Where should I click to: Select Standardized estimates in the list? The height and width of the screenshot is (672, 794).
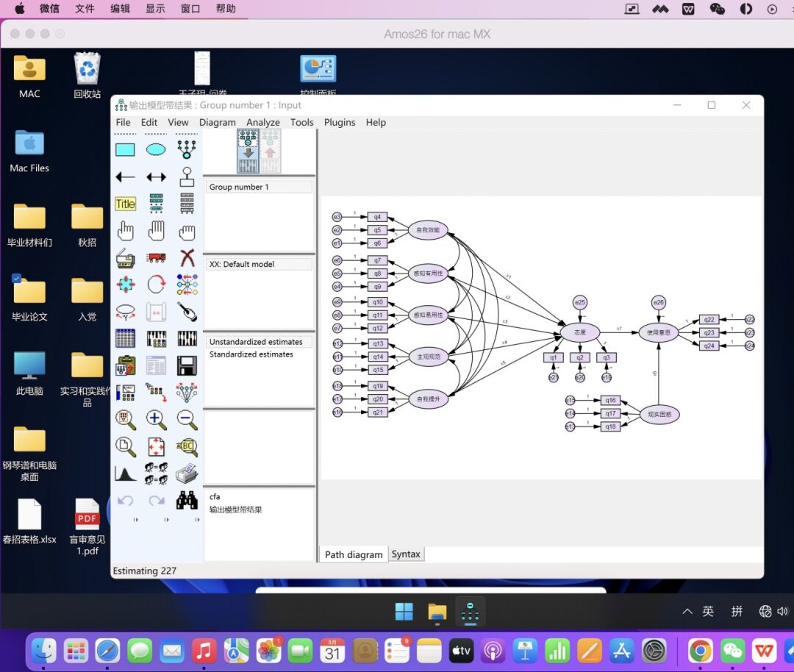point(251,354)
